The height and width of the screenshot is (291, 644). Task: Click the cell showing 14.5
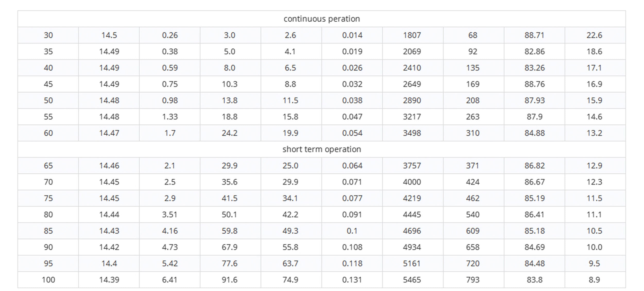tap(109, 35)
